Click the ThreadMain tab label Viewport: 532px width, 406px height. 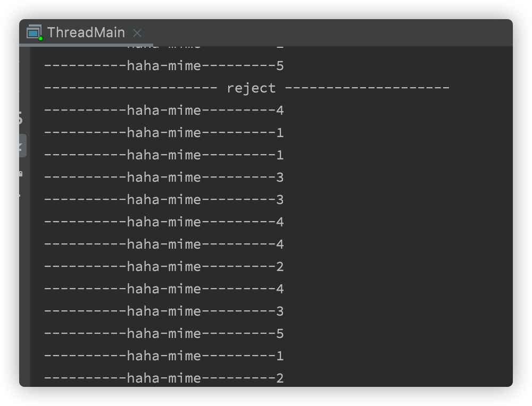[x=85, y=32]
